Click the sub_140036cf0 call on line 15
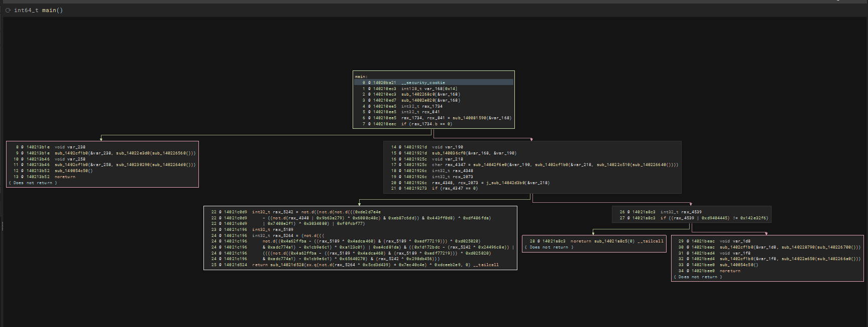Screen dimensions: 868x327 click(x=449, y=153)
